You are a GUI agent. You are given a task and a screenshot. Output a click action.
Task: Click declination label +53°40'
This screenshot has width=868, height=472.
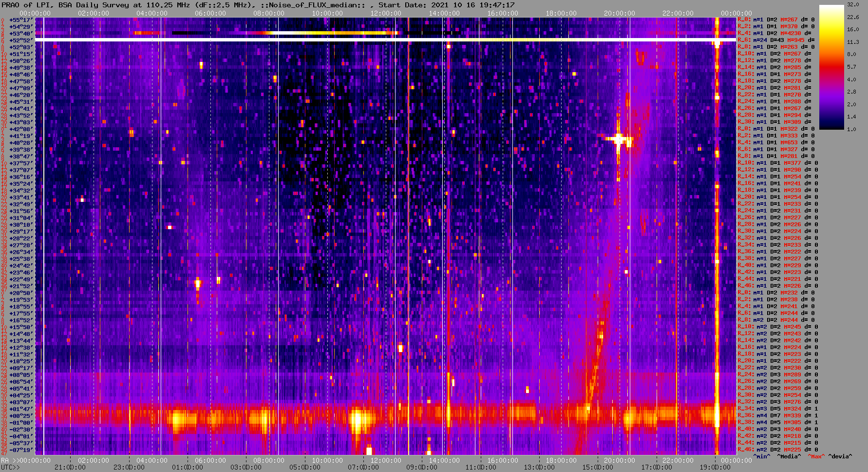click(x=21, y=34)
